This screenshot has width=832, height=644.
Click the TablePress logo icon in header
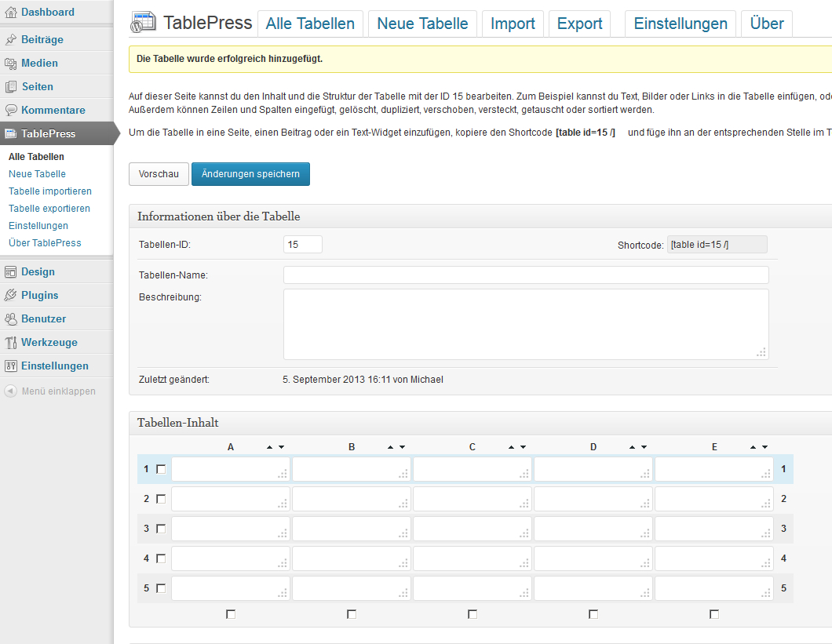pos(144,23)
